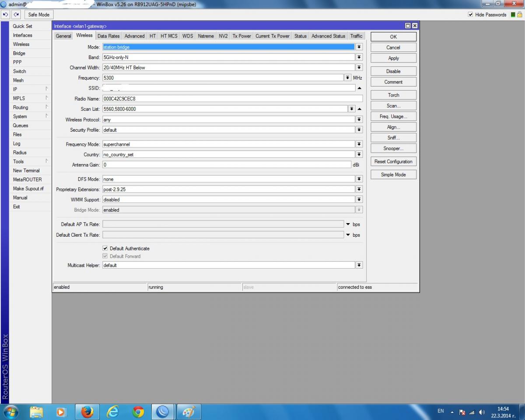Image resolution: width=525 pixels, height=420 pixels.
Task: Toggle the Safe Mode button
Action: 38,14
